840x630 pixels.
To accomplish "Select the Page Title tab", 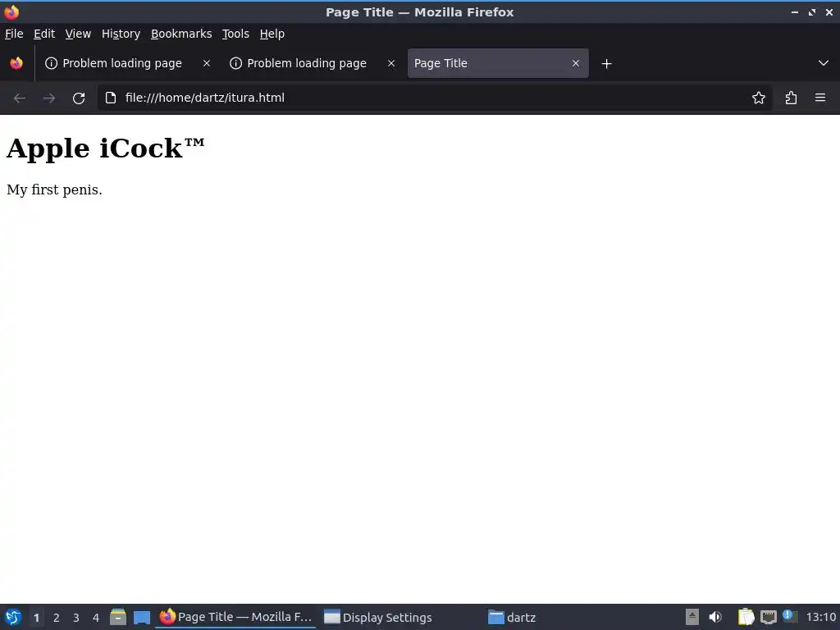I will point(498,63).
